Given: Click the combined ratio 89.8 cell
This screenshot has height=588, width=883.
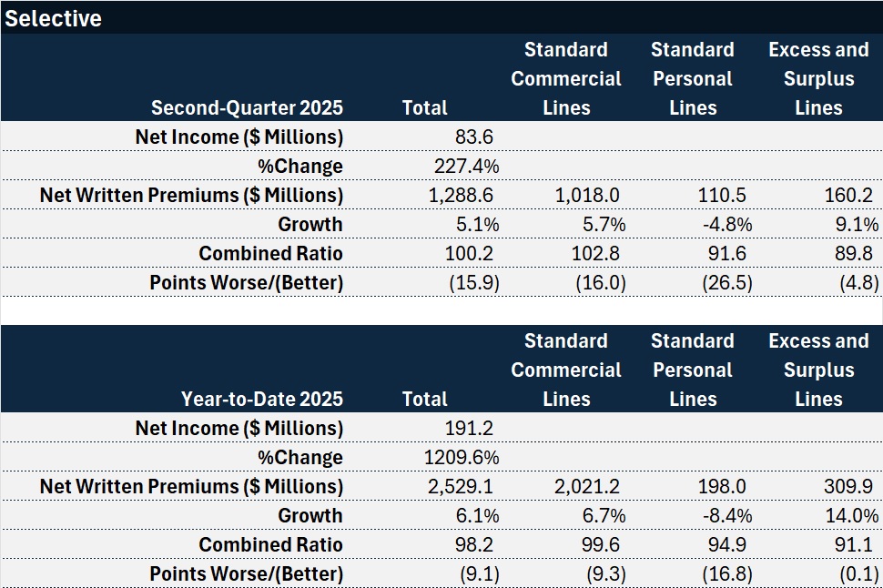Looking at the screenshot, I should point(854,253).
